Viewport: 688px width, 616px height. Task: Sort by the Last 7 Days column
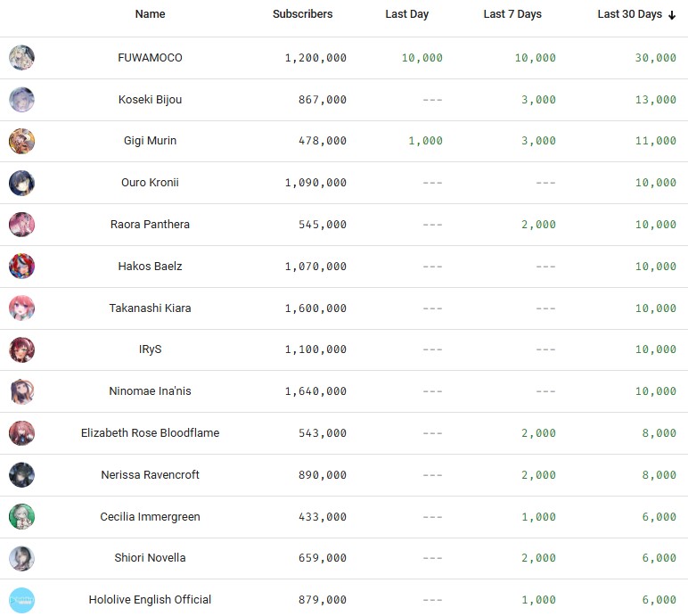click(x=512, y=14)
